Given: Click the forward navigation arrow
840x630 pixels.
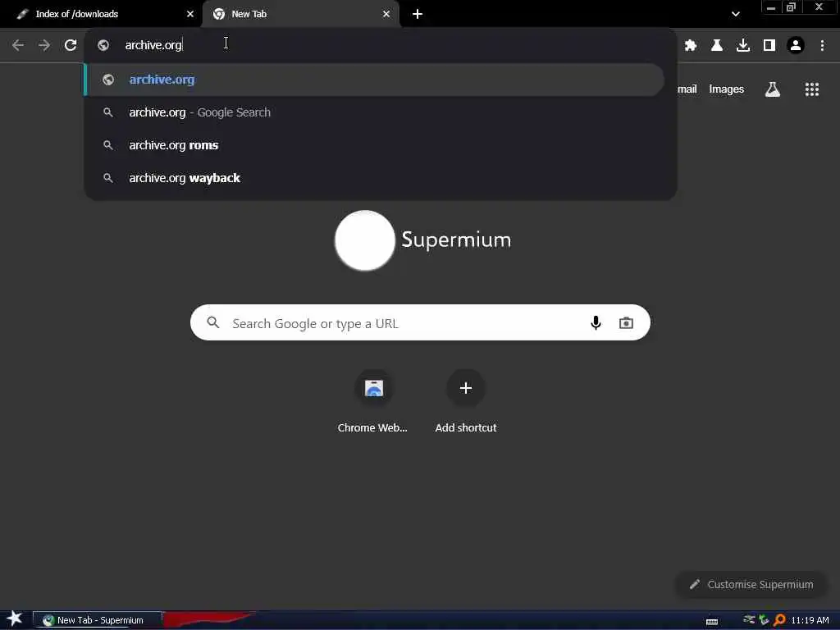Looking at the screenshot, I should click(44, 45).
